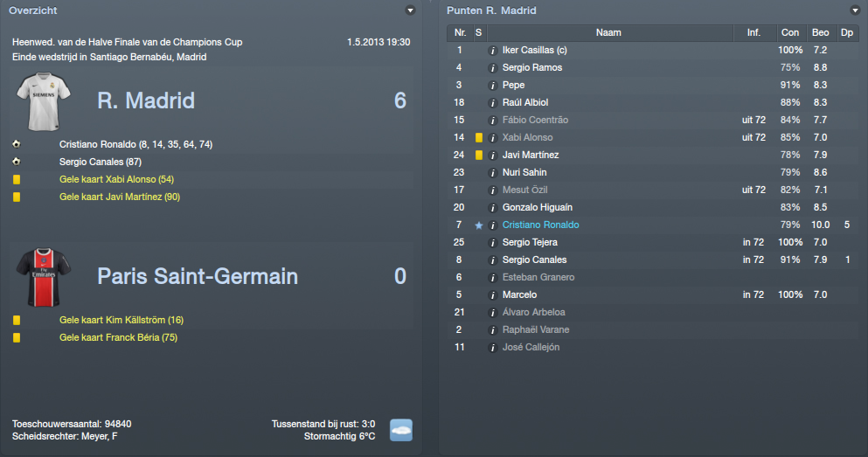Click the Paris Saint-Germain team name

[x=198, y=277]
